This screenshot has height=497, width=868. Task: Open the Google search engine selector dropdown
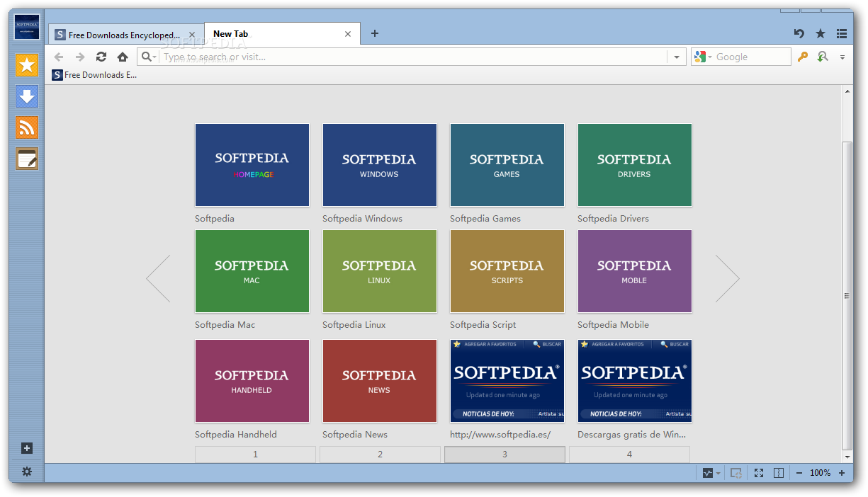701,57
